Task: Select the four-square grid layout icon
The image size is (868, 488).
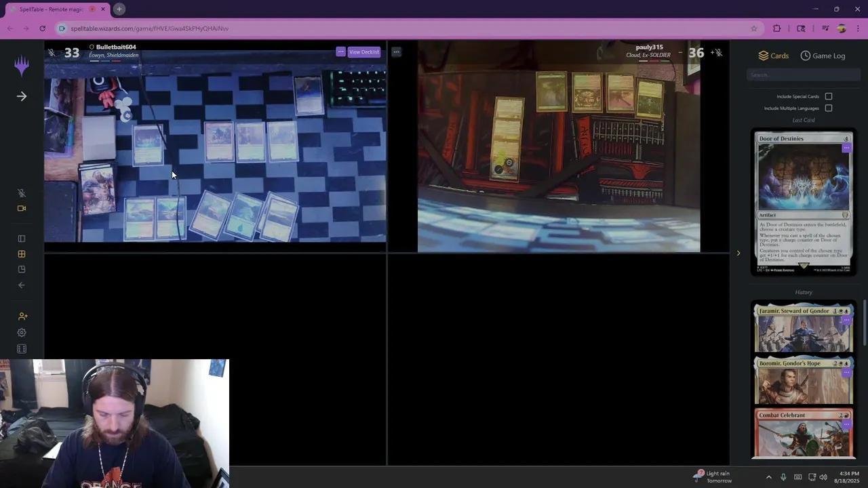Action: pyautogui.click(x=22, y=254)
